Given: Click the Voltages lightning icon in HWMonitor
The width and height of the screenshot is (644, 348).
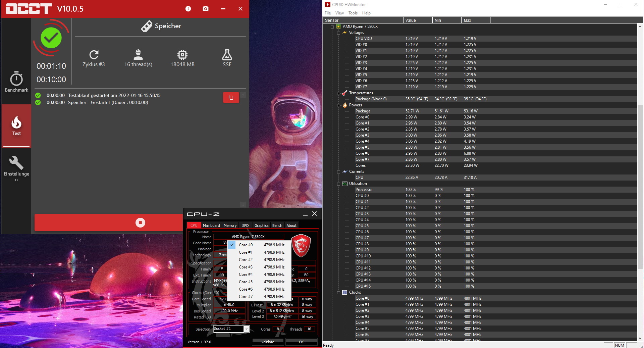Looking at the screenshot, I should (x=344, y=33).
